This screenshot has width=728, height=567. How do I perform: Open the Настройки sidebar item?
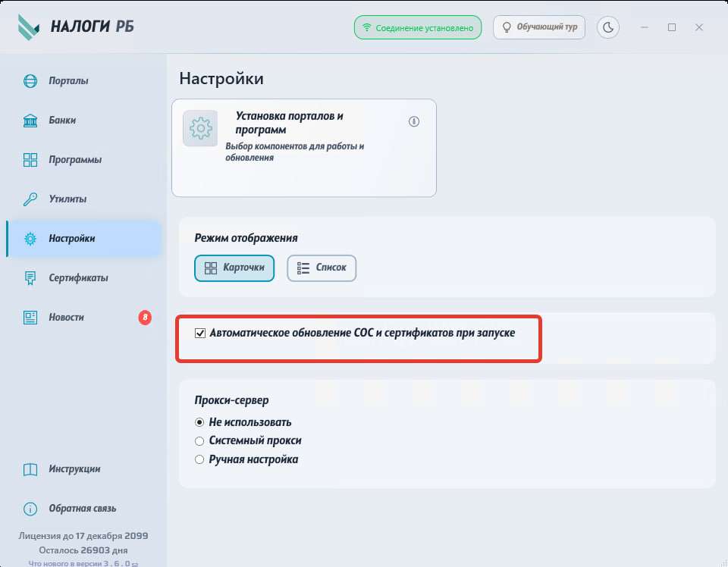71,239
